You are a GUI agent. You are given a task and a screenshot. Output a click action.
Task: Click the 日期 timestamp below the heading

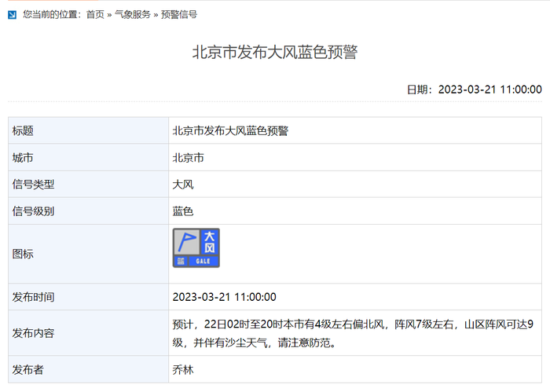tap(474, 90)
